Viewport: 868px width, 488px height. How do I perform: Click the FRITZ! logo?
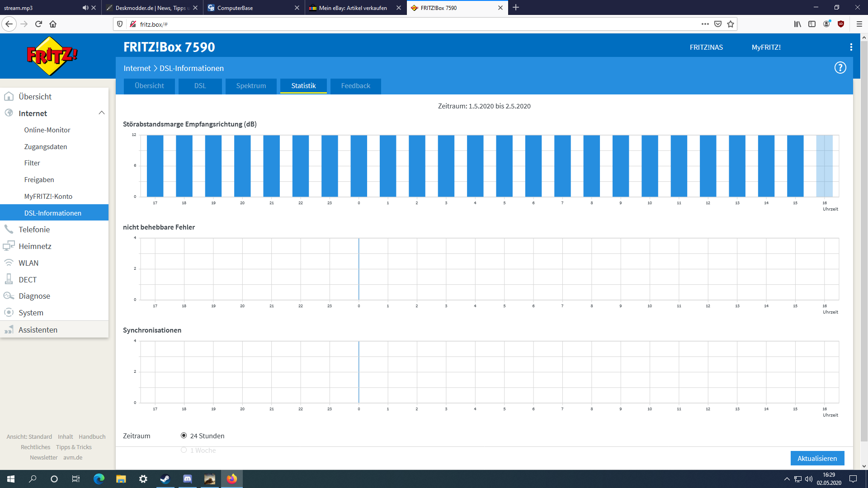click(52, 56)
